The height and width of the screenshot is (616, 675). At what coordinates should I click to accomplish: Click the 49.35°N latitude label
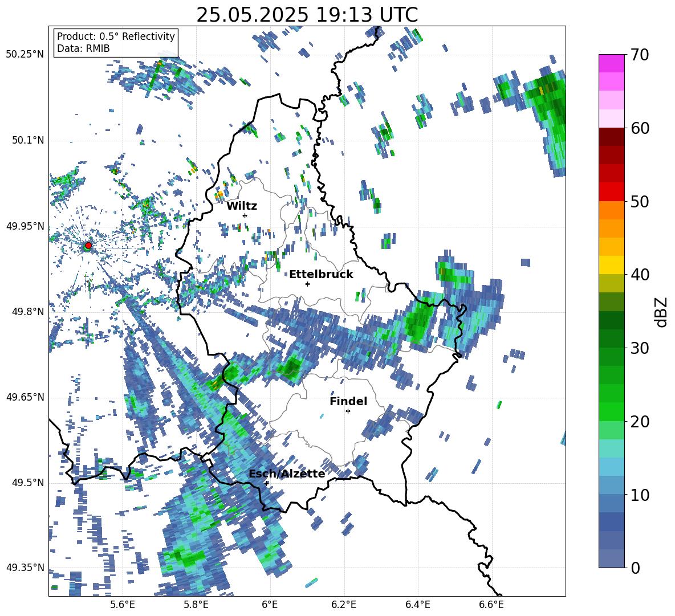point(25,568)
